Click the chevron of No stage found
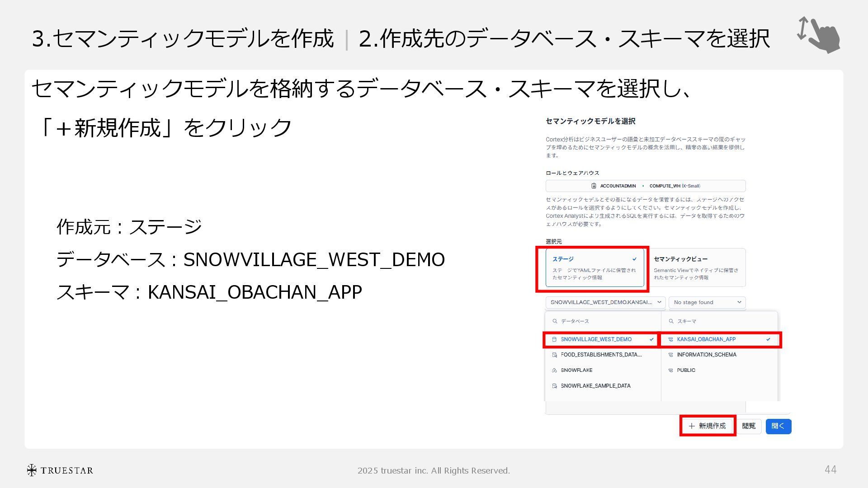Viewport: 868px width, 488px height. pos(739,302)
